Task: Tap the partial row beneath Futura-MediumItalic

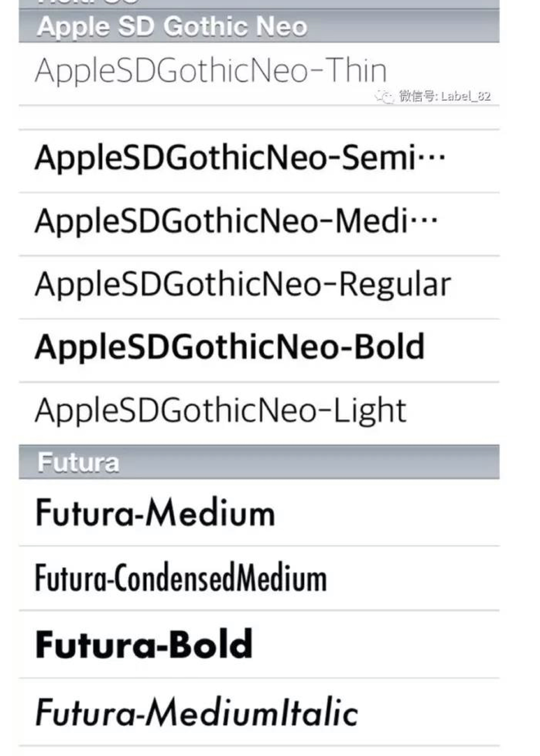Action: click(259, 751)
